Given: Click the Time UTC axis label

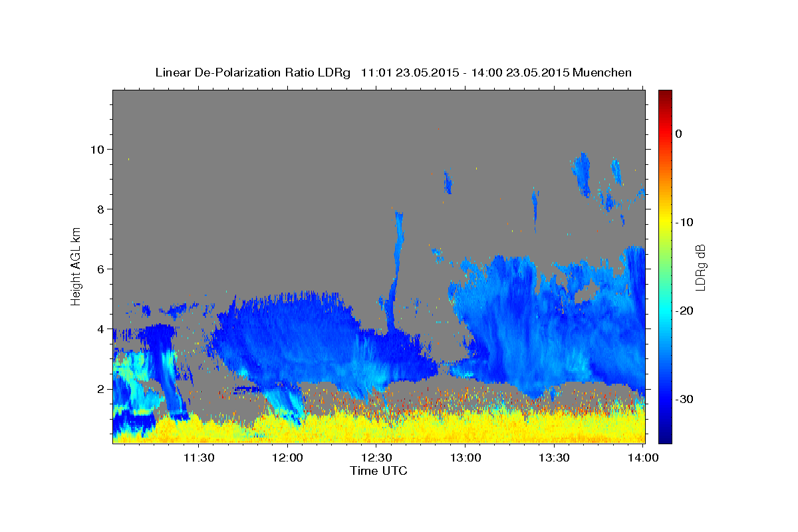Looking at the screenshot, I should click(x=378, y=471).
